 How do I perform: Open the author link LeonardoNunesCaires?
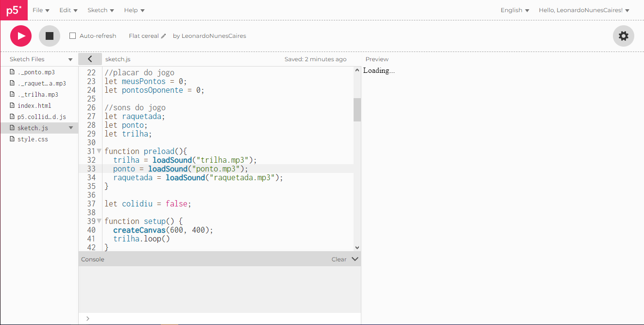tap(214, 36)
